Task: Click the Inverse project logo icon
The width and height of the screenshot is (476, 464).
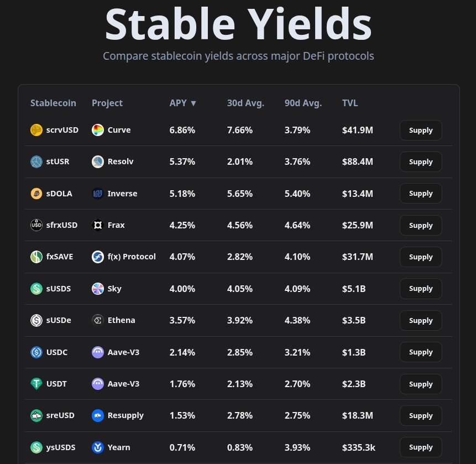Action: tap(98, 194)
